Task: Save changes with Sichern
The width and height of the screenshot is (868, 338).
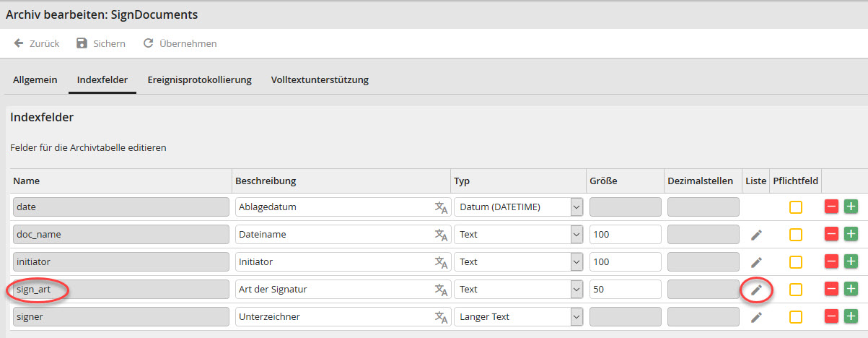Action: click(101, 43)
